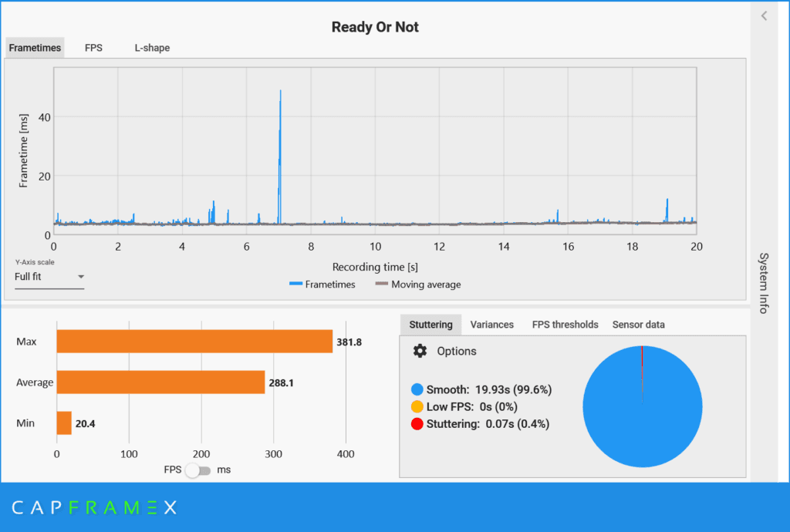Switch to the FPS thresholds tab

click(565, 325)
